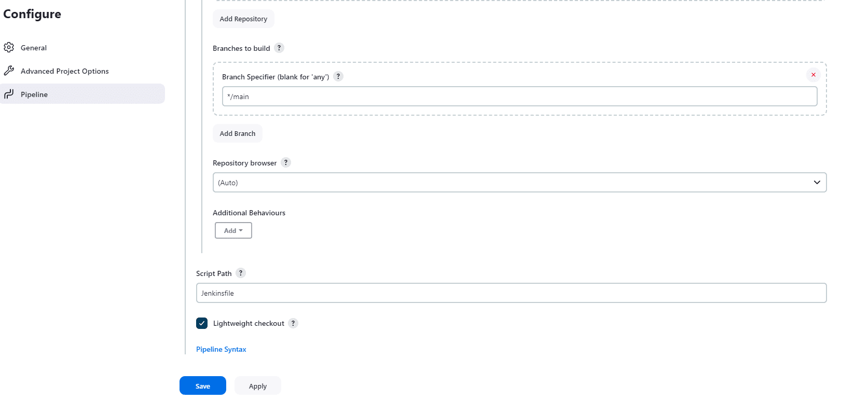
Task: Select the wrench icon for Advanced Project Options
Action: point(9,71)
